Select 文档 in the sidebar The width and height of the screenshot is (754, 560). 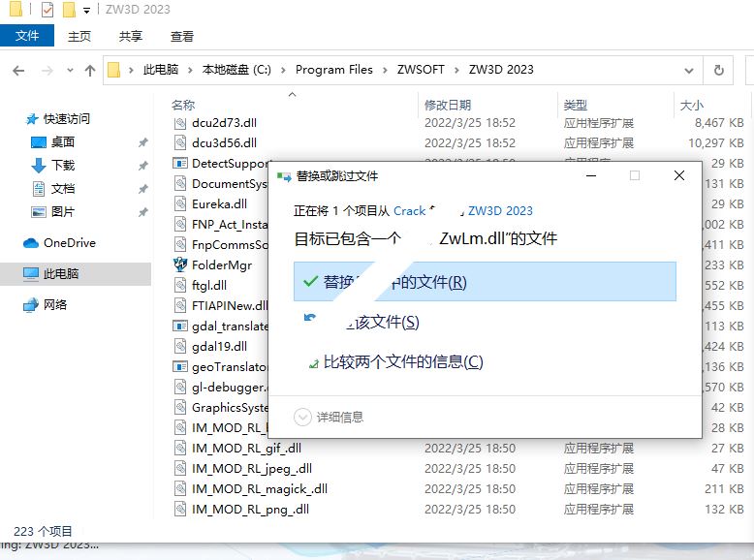(63, 188)
